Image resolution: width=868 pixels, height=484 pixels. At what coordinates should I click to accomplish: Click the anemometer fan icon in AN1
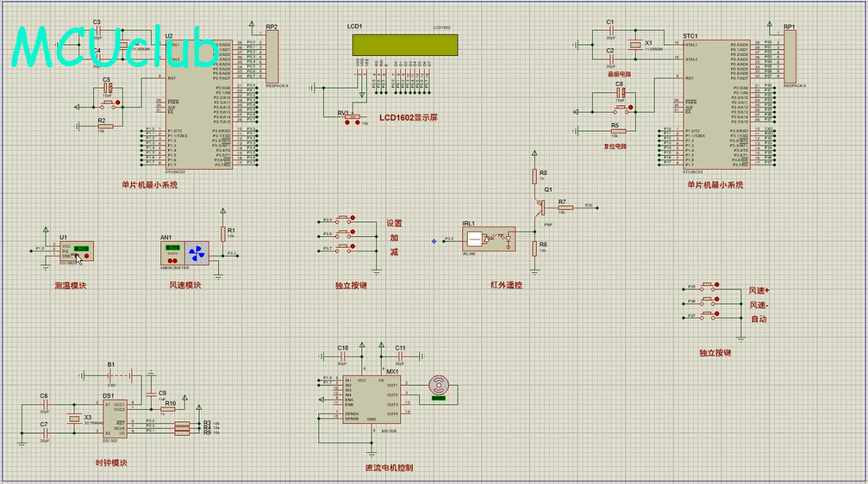[x=195, y=253]
